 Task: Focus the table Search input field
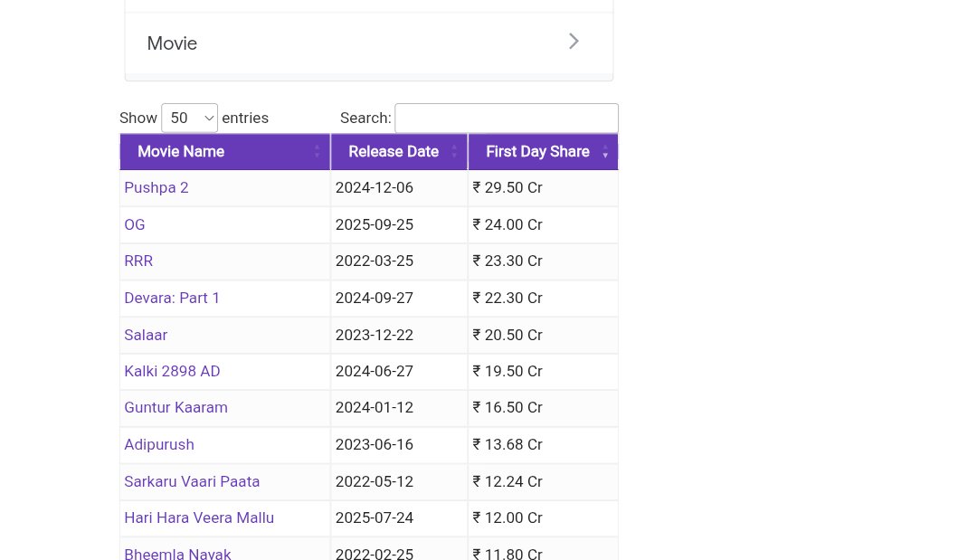point(507,118)
